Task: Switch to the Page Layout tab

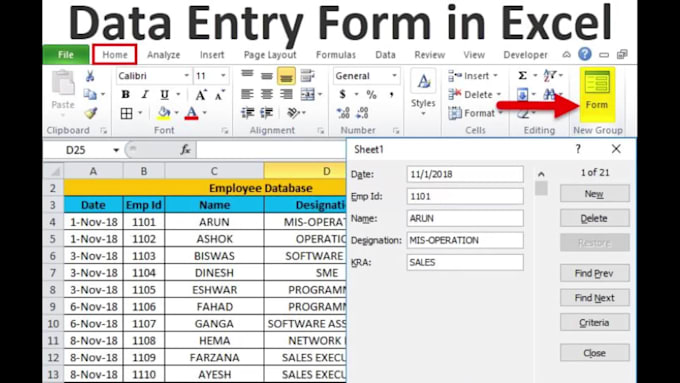Action: 270,55
